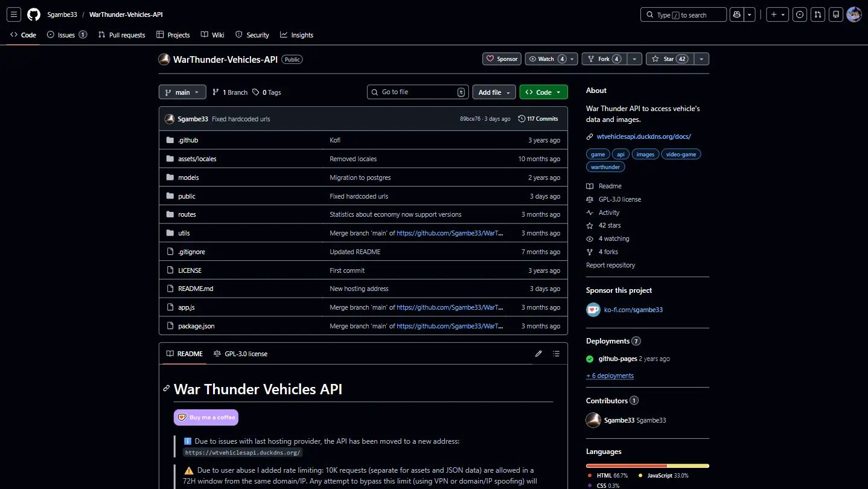This screenshot has width=868, height=489.
Task: Toggle Watch for repository notifications
Action: pos(546,59)
